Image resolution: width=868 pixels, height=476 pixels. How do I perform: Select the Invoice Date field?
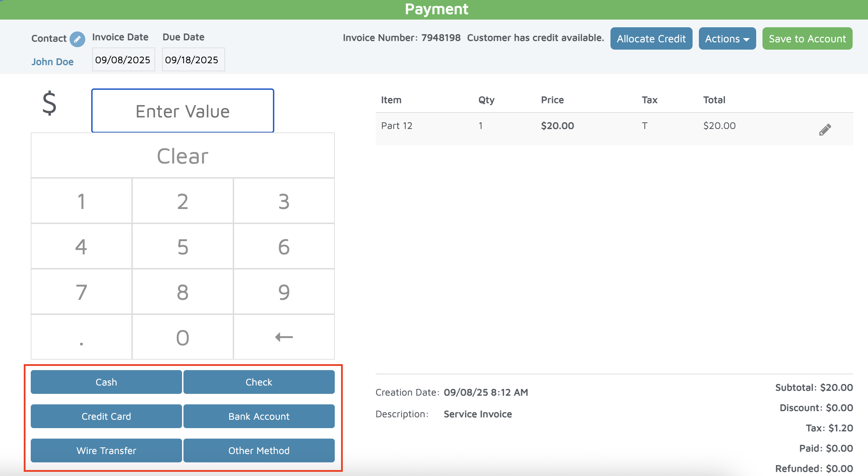[123, 60]
